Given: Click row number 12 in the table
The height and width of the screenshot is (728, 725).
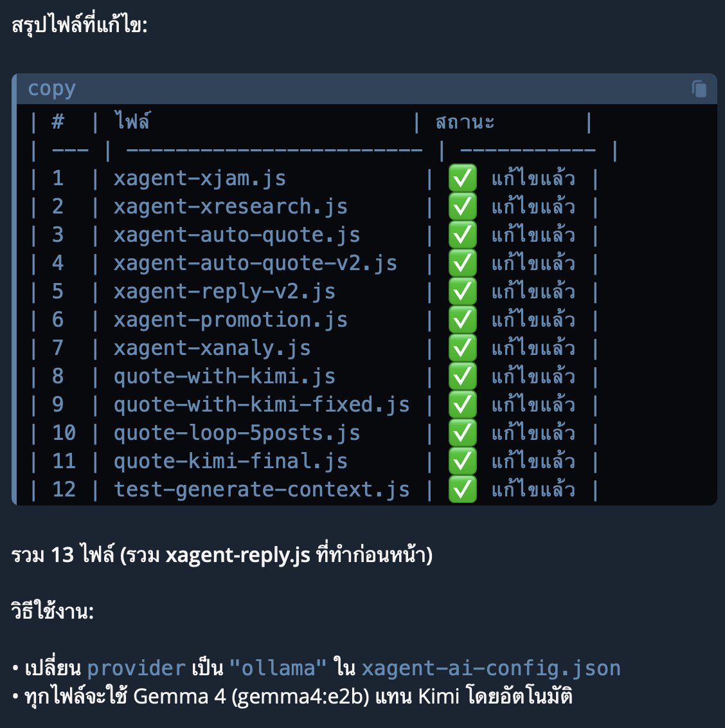Looking at the screenshot, I should (x=64, y=490).
